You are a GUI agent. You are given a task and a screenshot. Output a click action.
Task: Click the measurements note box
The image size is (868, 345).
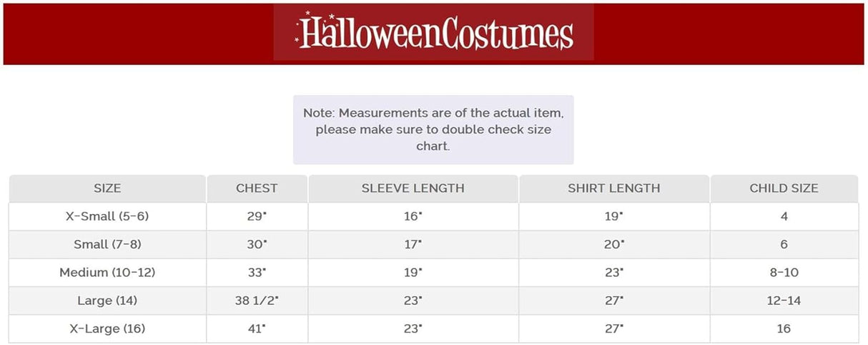tap(433, 130)
